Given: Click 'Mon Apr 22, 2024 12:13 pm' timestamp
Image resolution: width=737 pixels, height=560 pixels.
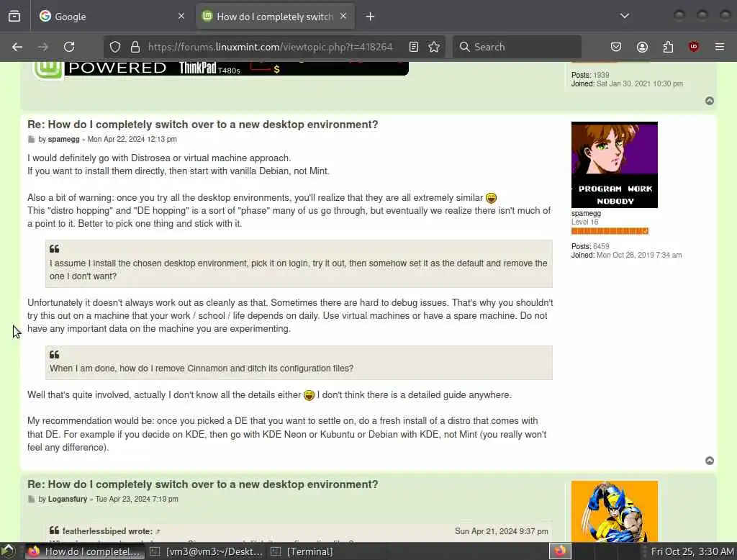Looking at the screenshot, I should (x=132, y=139).
